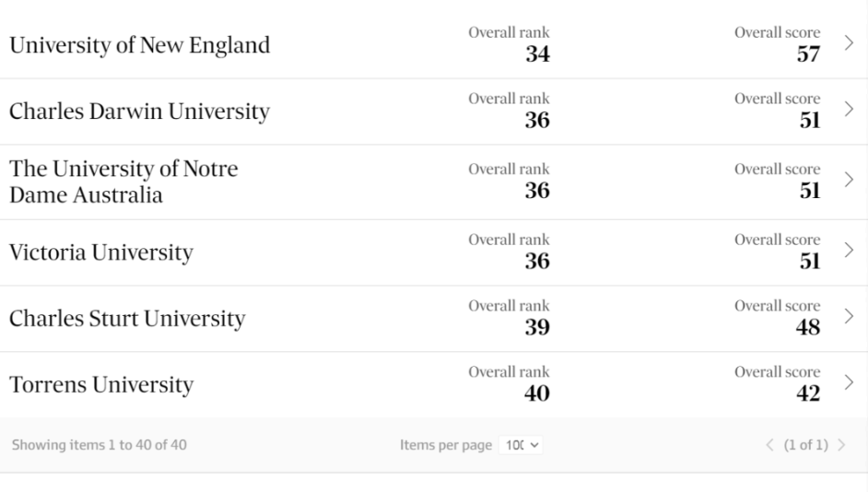Viewport: 868px width, 492px height.
Task: Open University of New England row chevron
Action: point(849,42)
